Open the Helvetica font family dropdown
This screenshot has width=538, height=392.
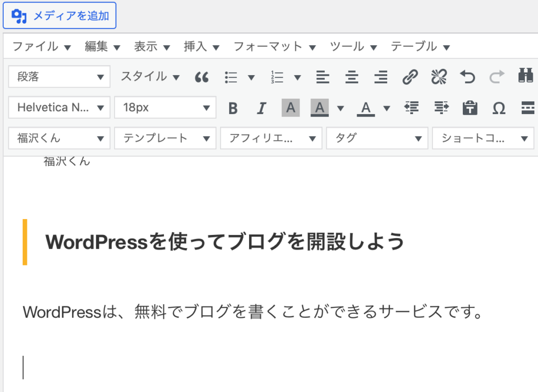pyautogui.click(x=59, y=108)
